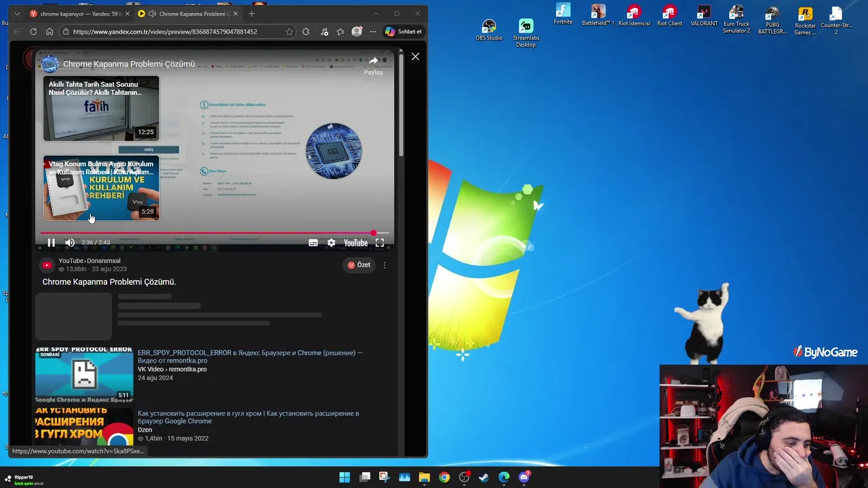
Task: Share the video with Paylaş arrow
Action: [x=373, y=65]
